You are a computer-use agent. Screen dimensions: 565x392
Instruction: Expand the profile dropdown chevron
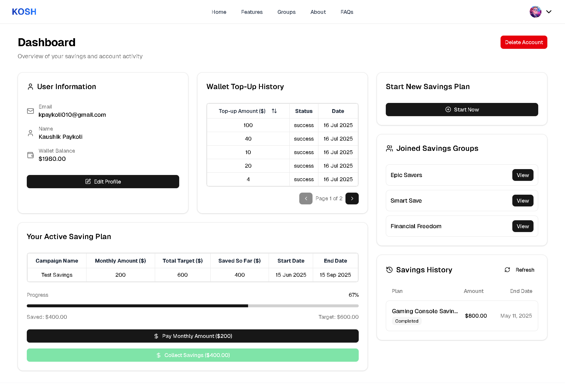pos(549,12)
